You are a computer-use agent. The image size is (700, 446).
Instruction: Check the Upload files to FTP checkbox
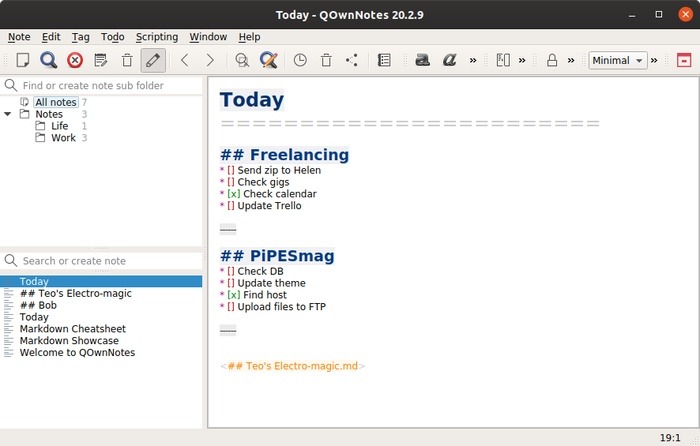tap(231, 307)
